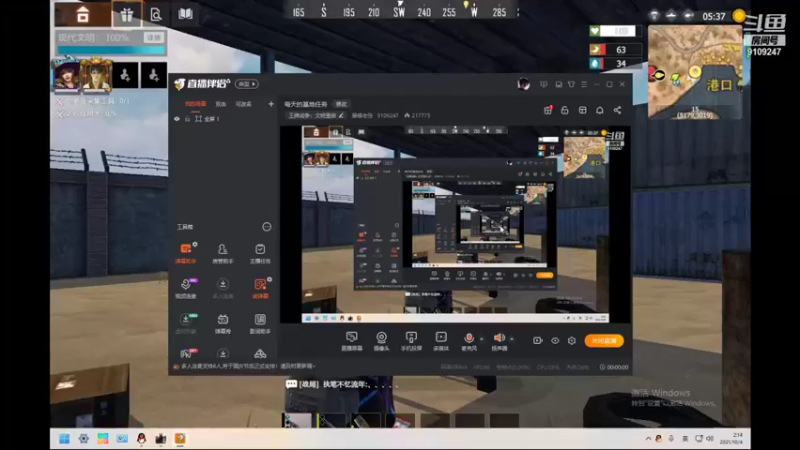Open the 弹幕秀 tool

(222, 323)
